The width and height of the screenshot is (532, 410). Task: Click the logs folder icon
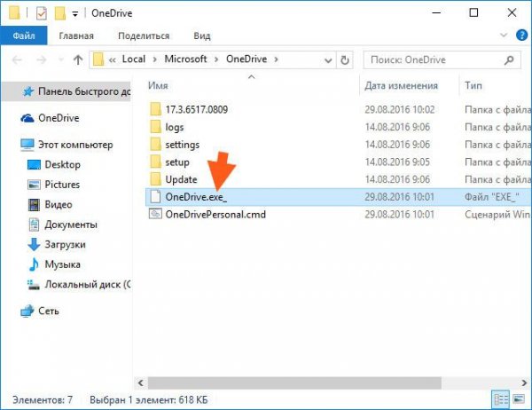pyautogui.click(x=155, y=127)
